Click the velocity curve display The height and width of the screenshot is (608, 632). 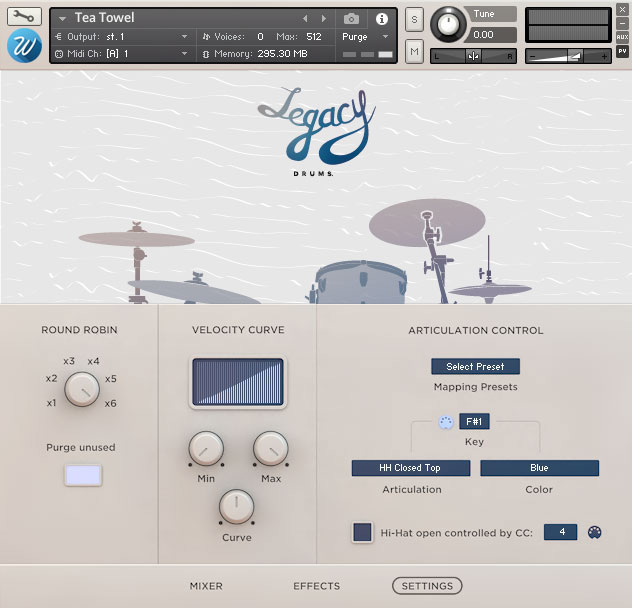tap(238, 382)
